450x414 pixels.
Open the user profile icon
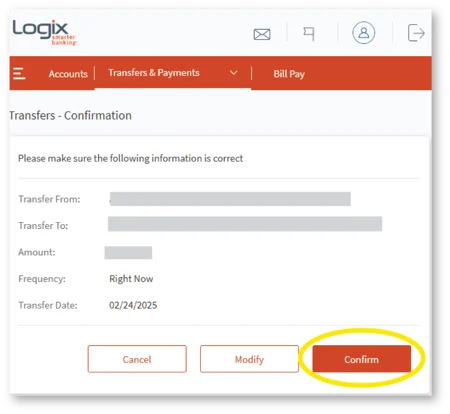[363, 33]
